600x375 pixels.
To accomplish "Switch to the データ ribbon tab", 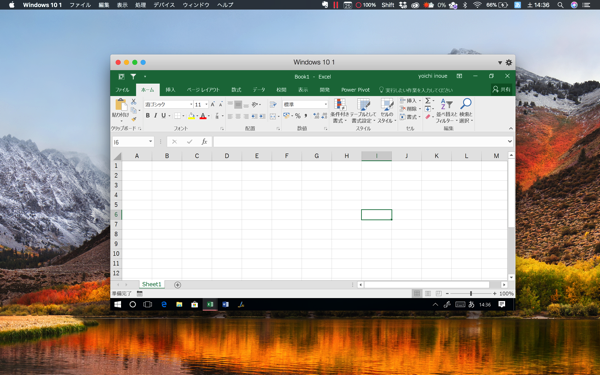I will click(259, 90).
